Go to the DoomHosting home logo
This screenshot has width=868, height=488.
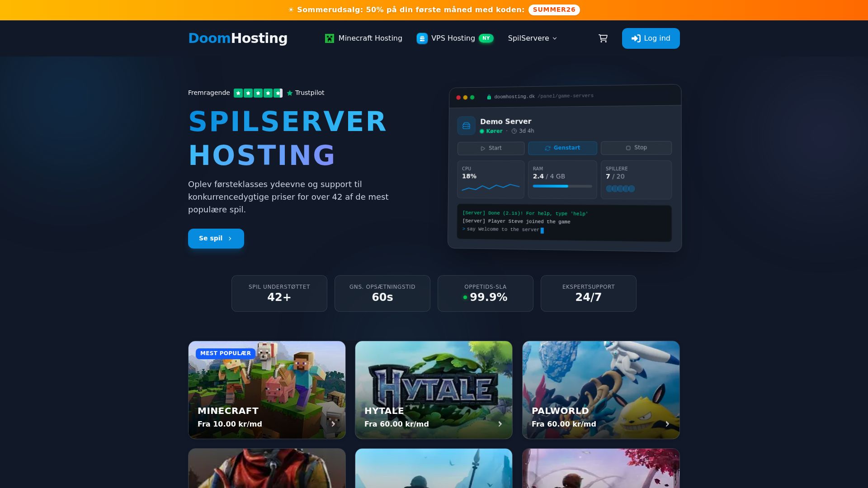[238, 38]
